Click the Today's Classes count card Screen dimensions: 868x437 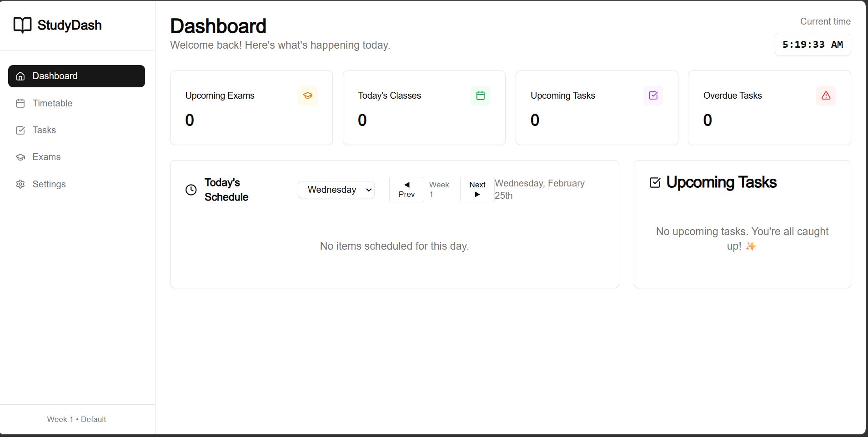point(424,108)
